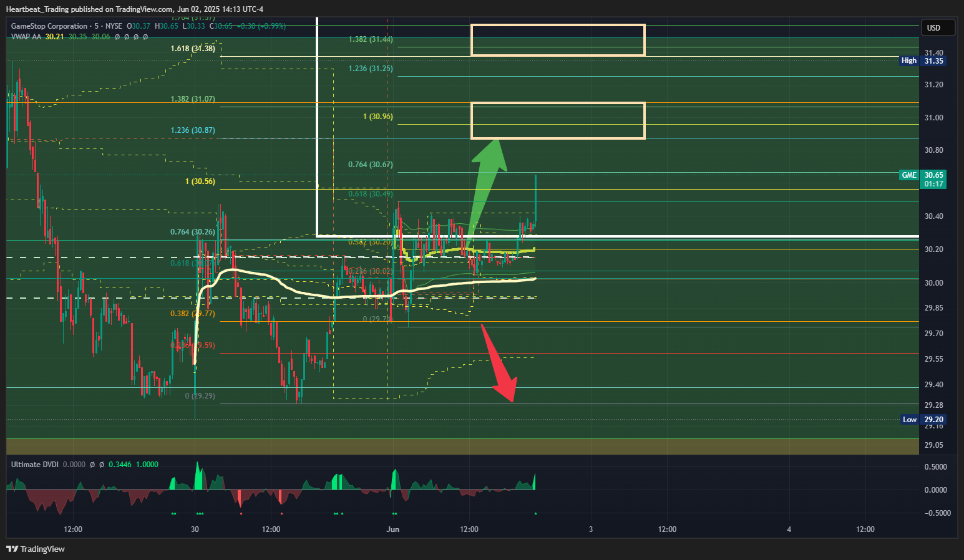Screen dimensions: 964x560
Task: Click the High 31.35 price label
Action: coord(923,60)
